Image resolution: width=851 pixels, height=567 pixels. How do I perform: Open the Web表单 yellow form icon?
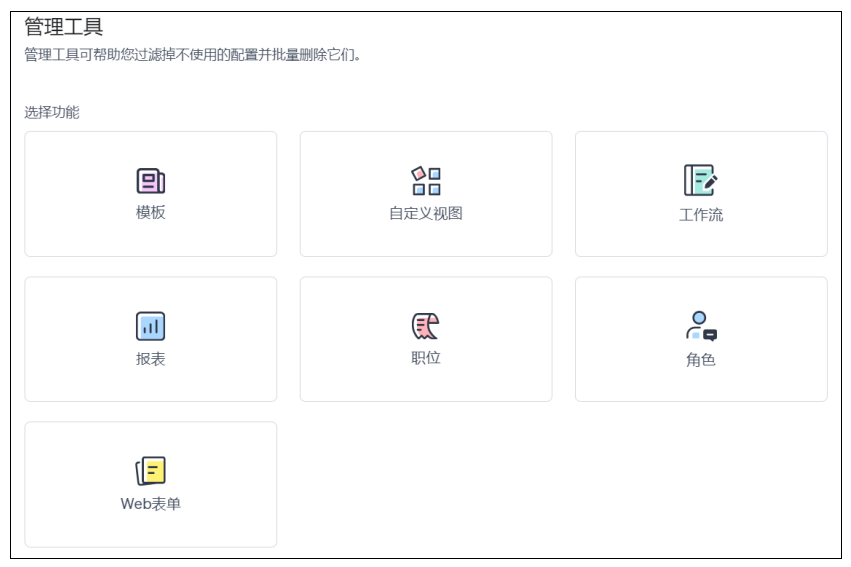tap(150, 471)
